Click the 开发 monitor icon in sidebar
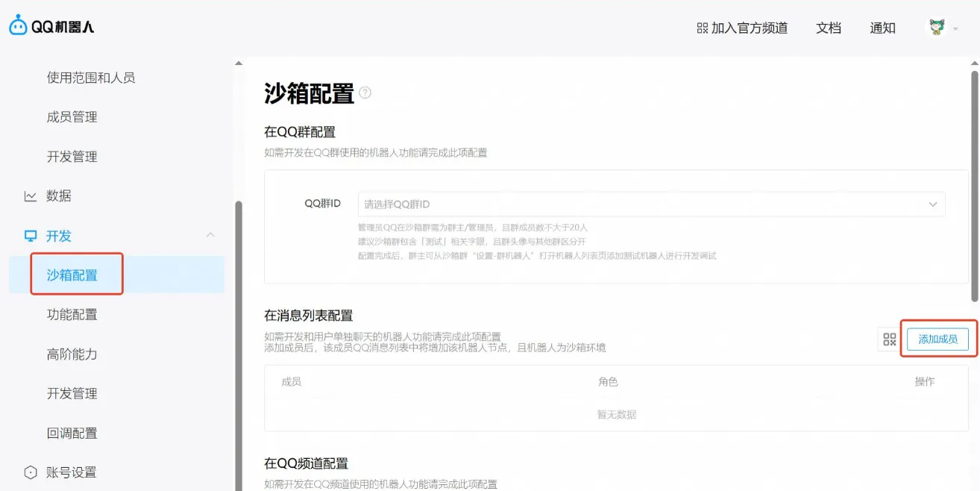 tap(31, 236)
